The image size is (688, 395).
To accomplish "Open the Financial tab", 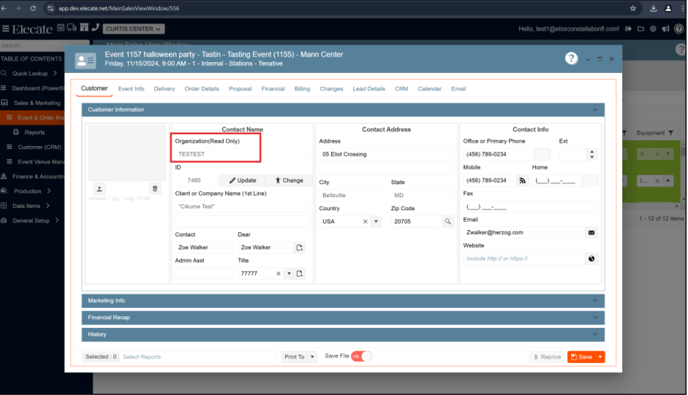I will [273, 89].
